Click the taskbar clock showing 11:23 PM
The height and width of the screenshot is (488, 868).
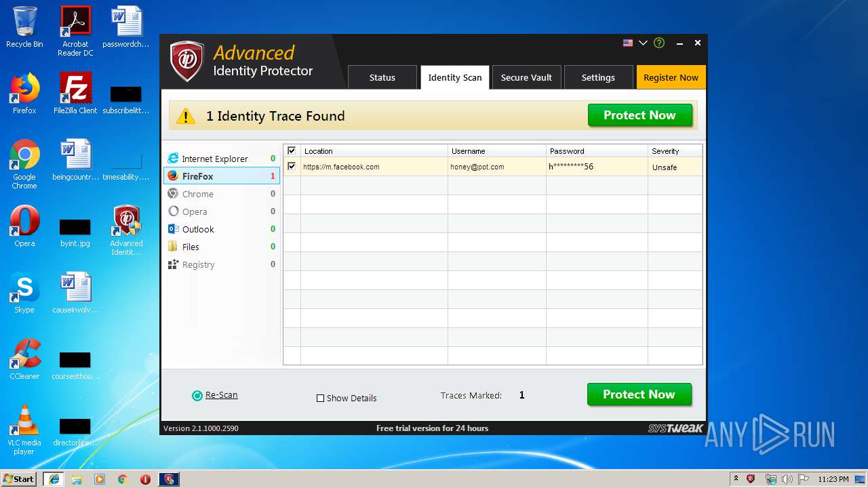(x=833, y=479)
